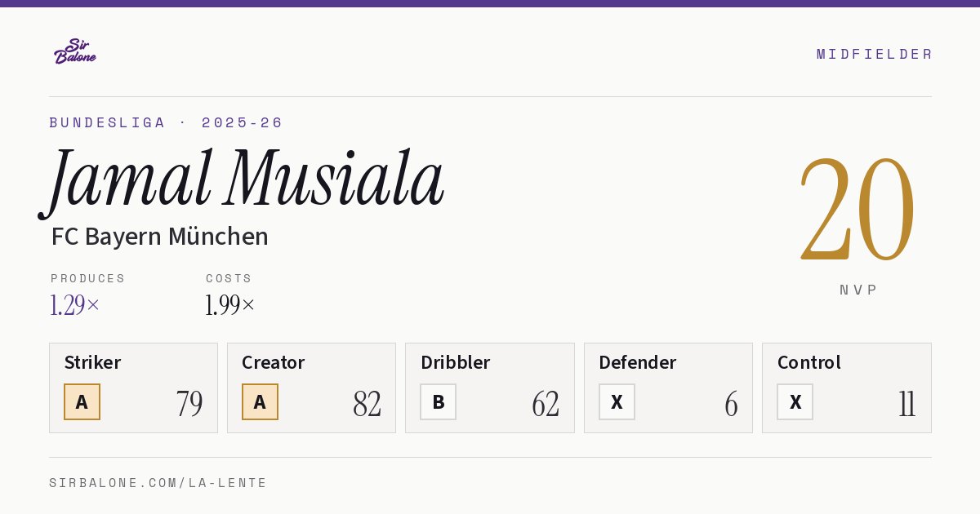Screen dimensions: 980x514
Task: Select the Striker stat card
Action: (133, 388)
